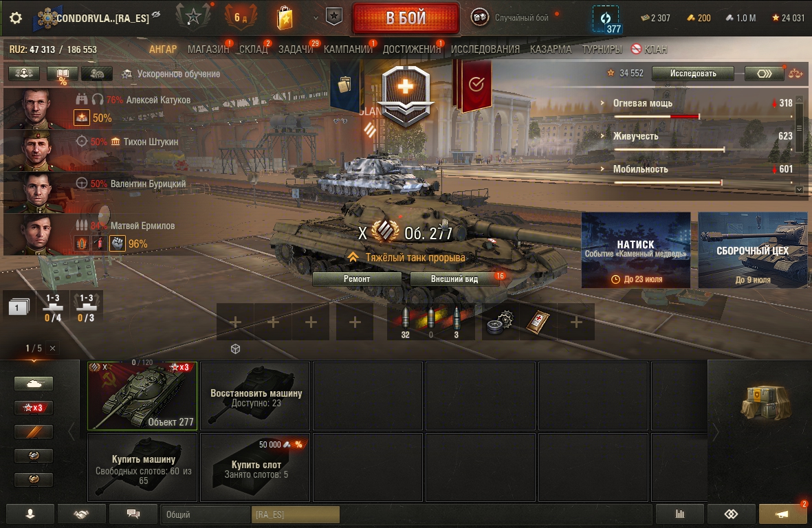Image resolution: width=812 pixels, height=528 pixels.
Task: Open the friends and contacts handshake icon
Action: pos(81,514)
